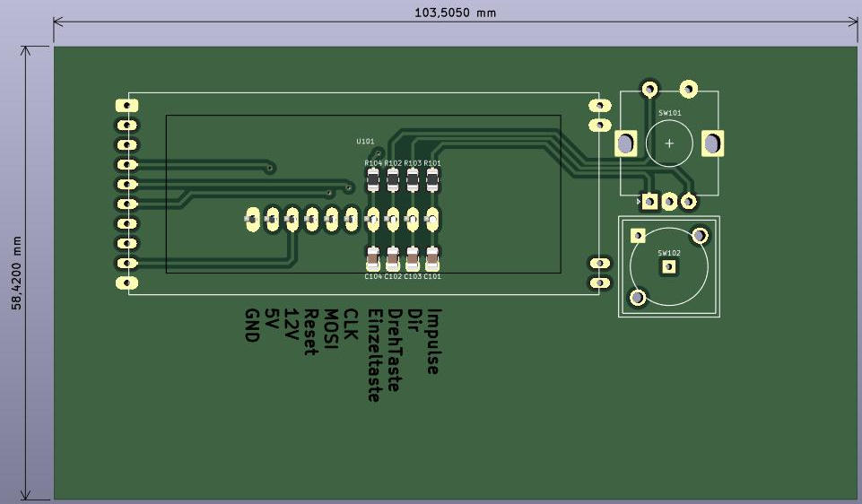The height and width of the screenshot is (504, 862).
Task: Select the 58,4200 mm height dimension
Action: [x=16, y=274]
